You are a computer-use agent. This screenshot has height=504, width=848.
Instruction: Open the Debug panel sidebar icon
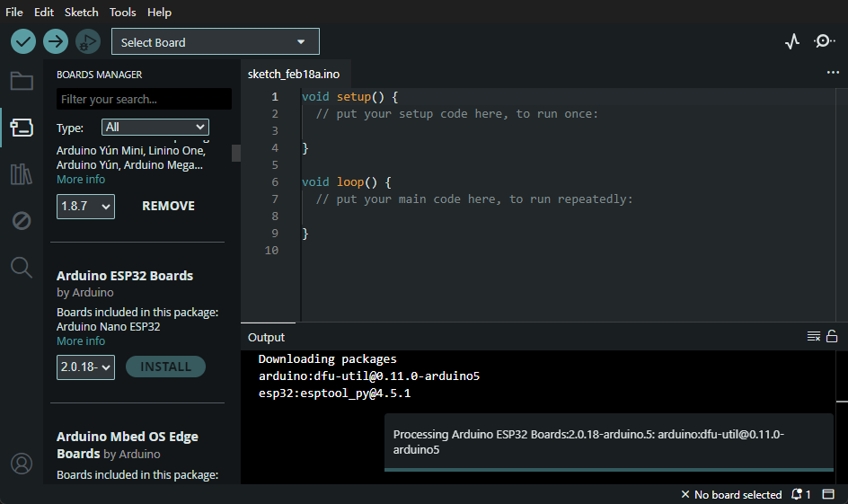pyautogui.click(x=22, y=220)
